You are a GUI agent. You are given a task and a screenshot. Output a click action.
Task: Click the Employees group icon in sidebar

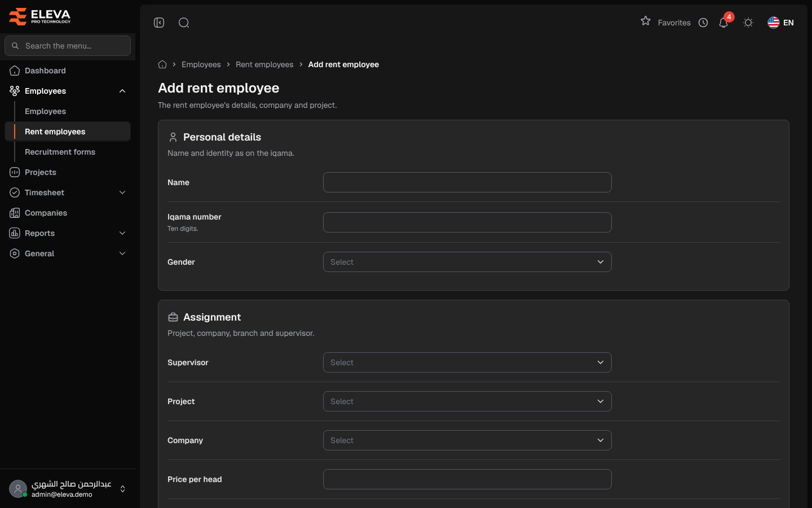click(15, 91)
